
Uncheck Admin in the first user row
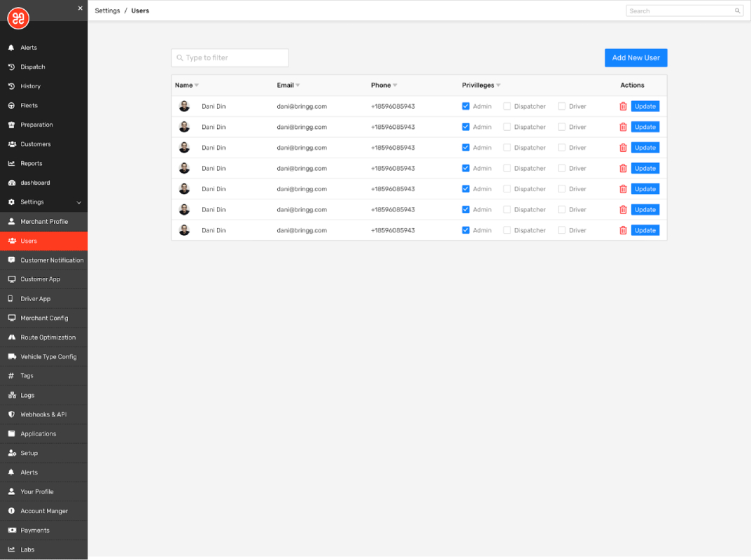click(465, 106)
